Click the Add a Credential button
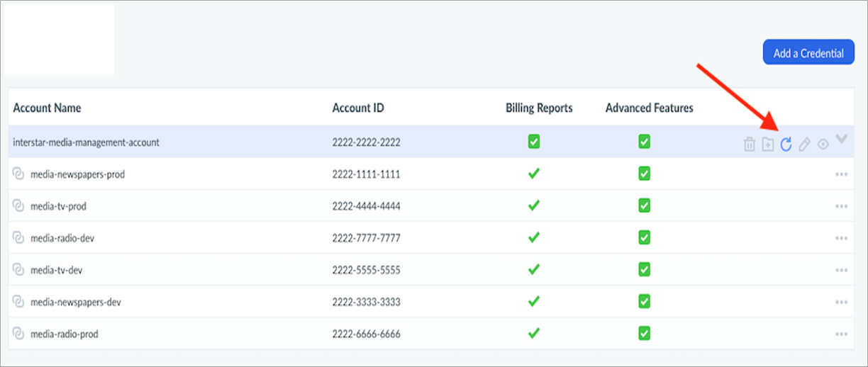Screen dimensions: 868x367 pyautogui.click(x=808, y=52)
